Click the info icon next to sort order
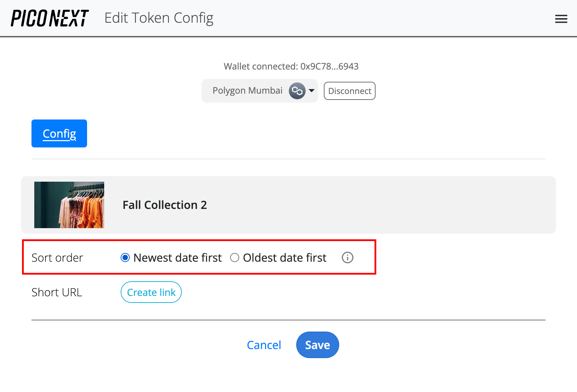The image size is (577, 392). coord(347,258)
